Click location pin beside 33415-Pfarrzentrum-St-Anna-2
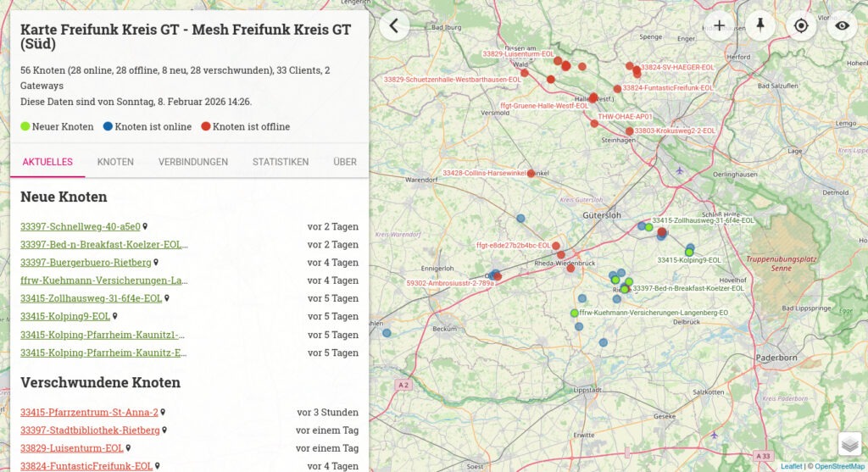The image size is (868, 472). (x=164, y=413)
